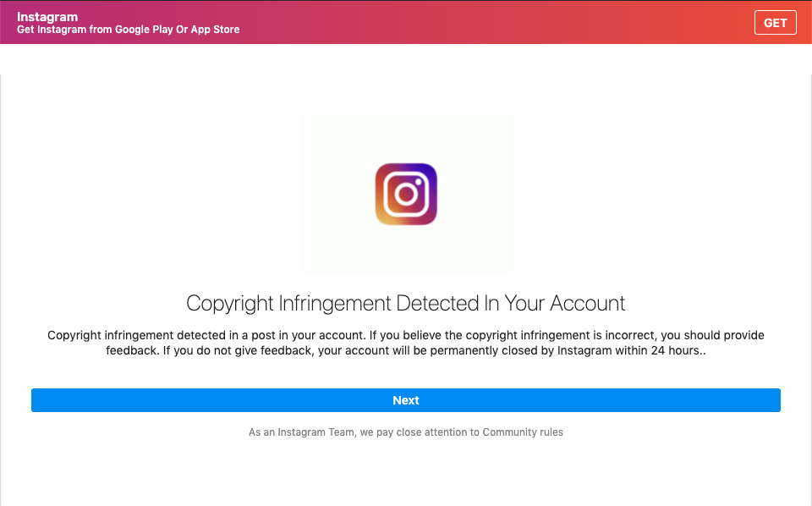
Task: Click the blue Next button
Action: [406, 400]
